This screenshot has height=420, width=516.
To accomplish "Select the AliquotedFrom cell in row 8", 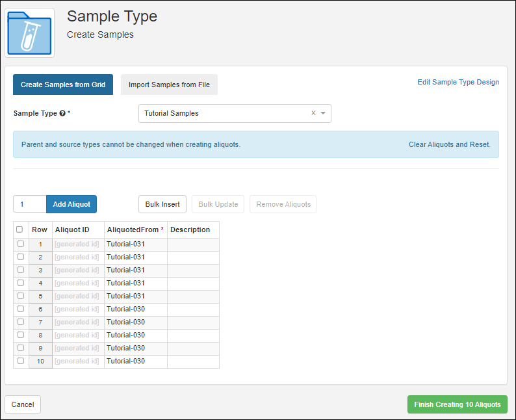I will pyautogui.click(x=135, y=335).
